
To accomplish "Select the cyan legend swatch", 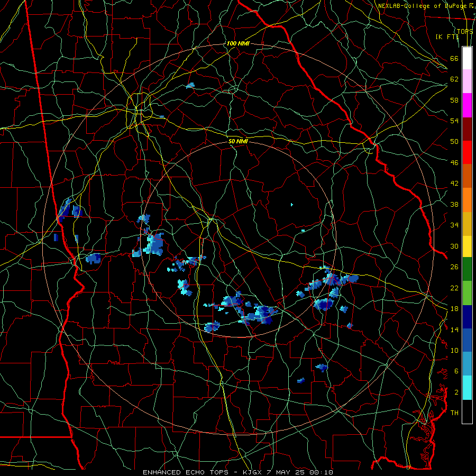I will click(x=467, y=388).
